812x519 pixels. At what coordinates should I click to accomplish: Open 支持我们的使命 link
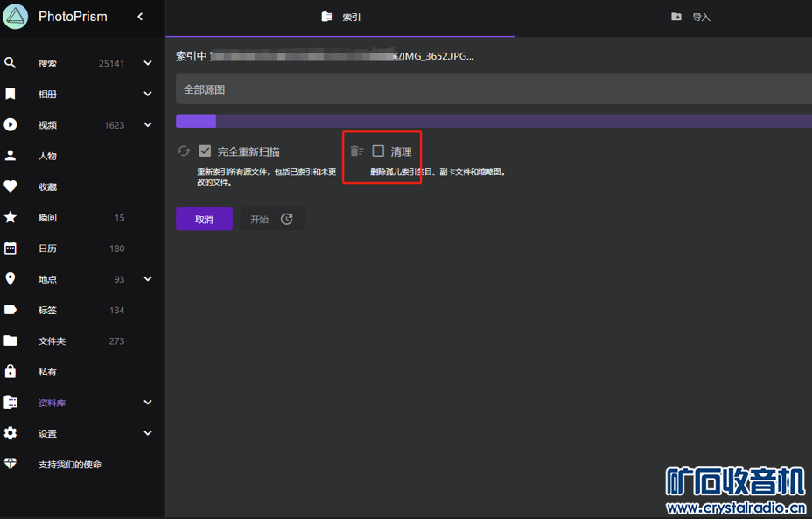(x=70, y=464)
